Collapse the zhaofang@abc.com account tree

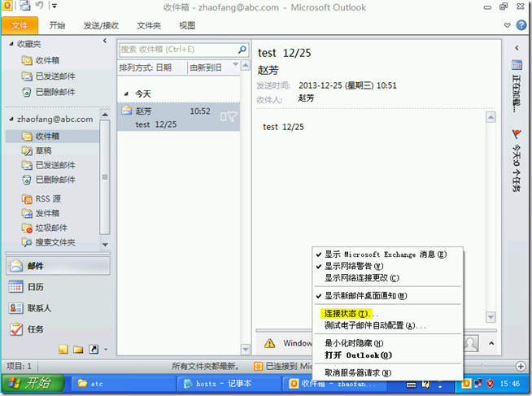(x=11, y=119)
